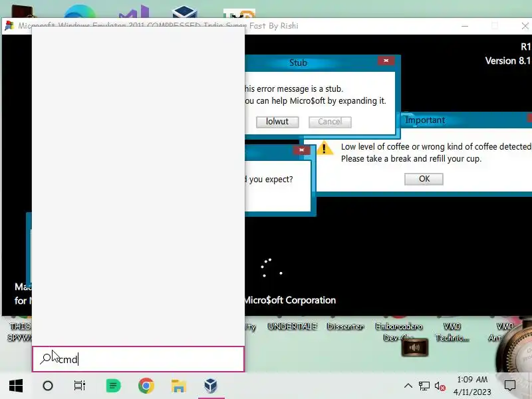The image size is (532, 399).
Task: Launch Google Chrome from the taskbar
Action: tap(146, 386)
